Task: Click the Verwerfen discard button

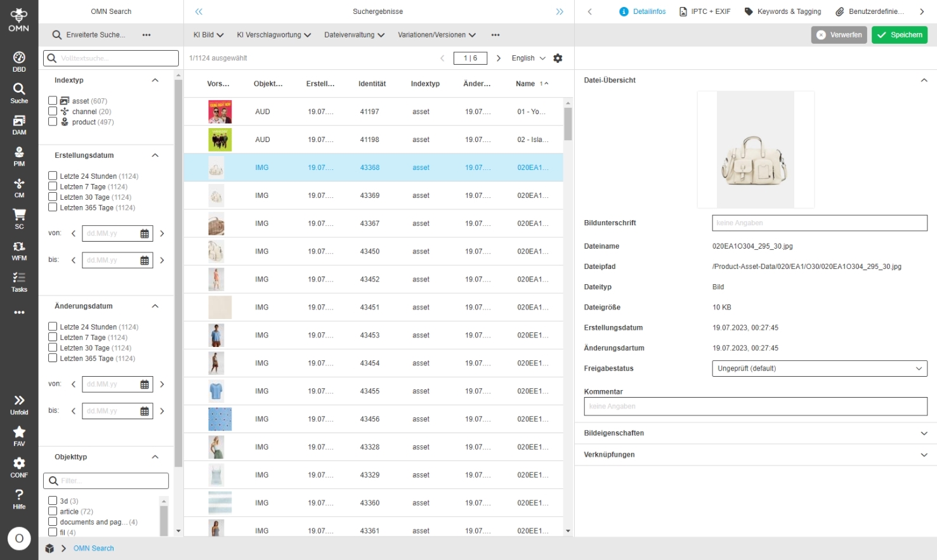Action: (839, 35)
